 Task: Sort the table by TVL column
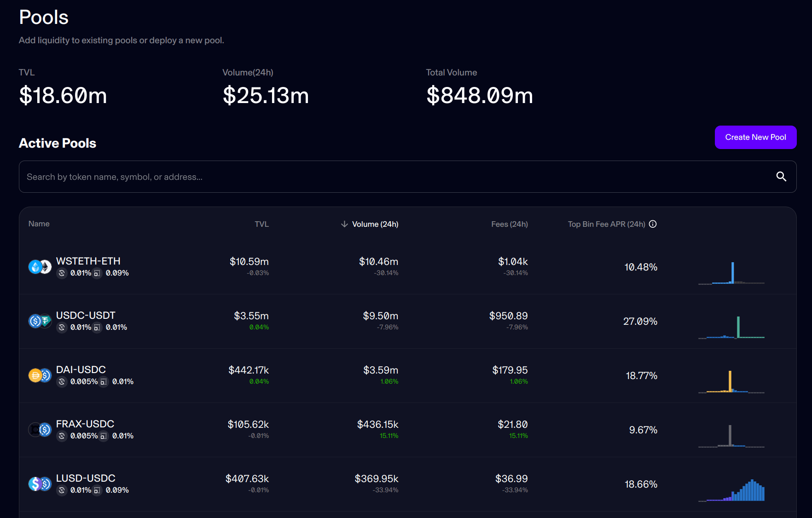point(261,224)
